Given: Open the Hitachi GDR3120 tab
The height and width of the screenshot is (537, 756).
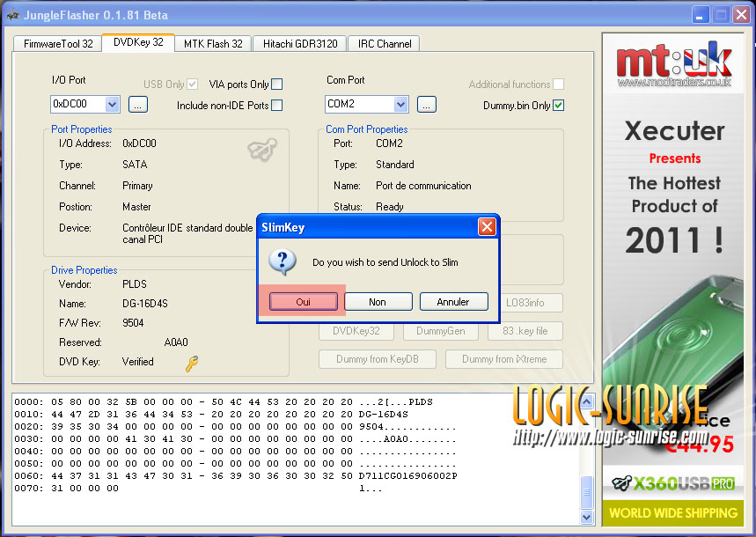Looking at the screenshot, I should click(x=300, y=44).
